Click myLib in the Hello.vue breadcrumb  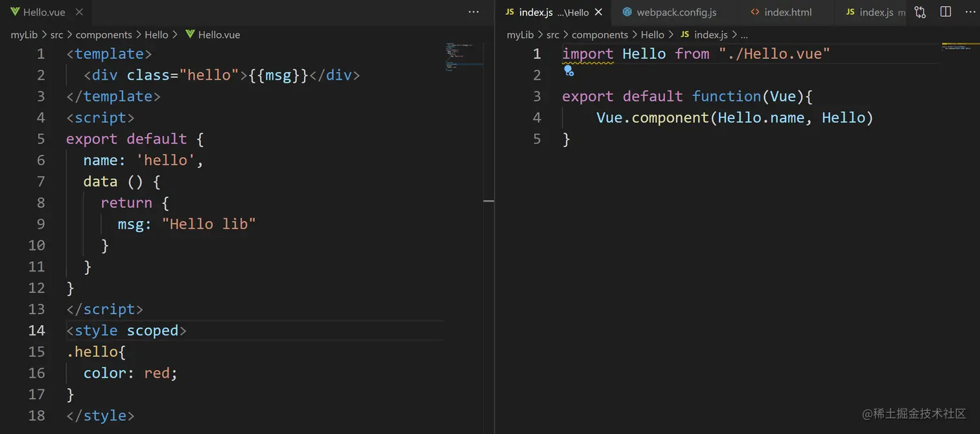(24, 35)
